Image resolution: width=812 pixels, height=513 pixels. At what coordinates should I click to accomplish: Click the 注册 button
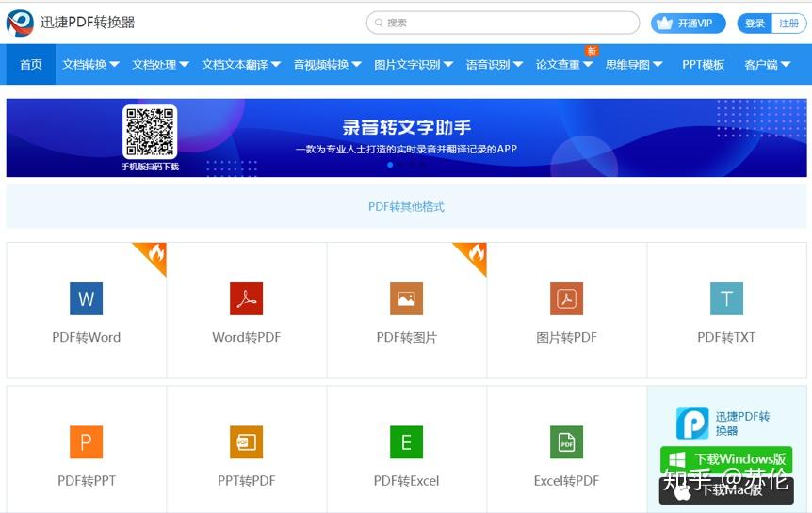click(x=788, y=24)
